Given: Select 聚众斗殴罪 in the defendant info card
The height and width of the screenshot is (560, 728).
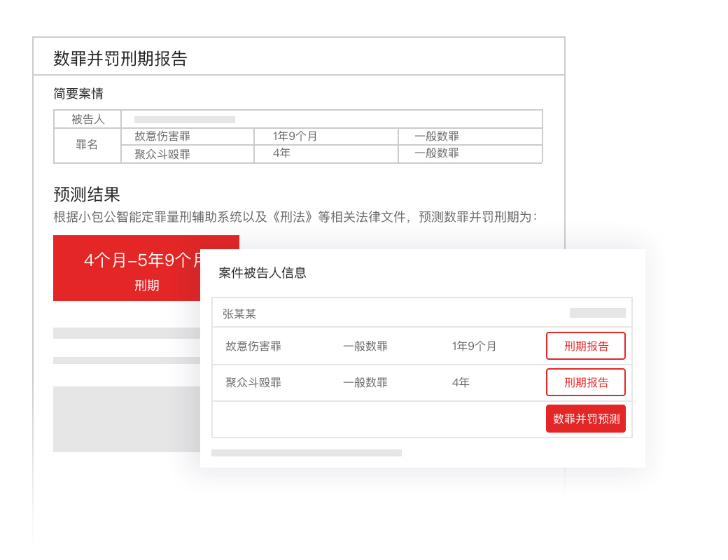Looking at the screenshot, I should tap(253, 382).
